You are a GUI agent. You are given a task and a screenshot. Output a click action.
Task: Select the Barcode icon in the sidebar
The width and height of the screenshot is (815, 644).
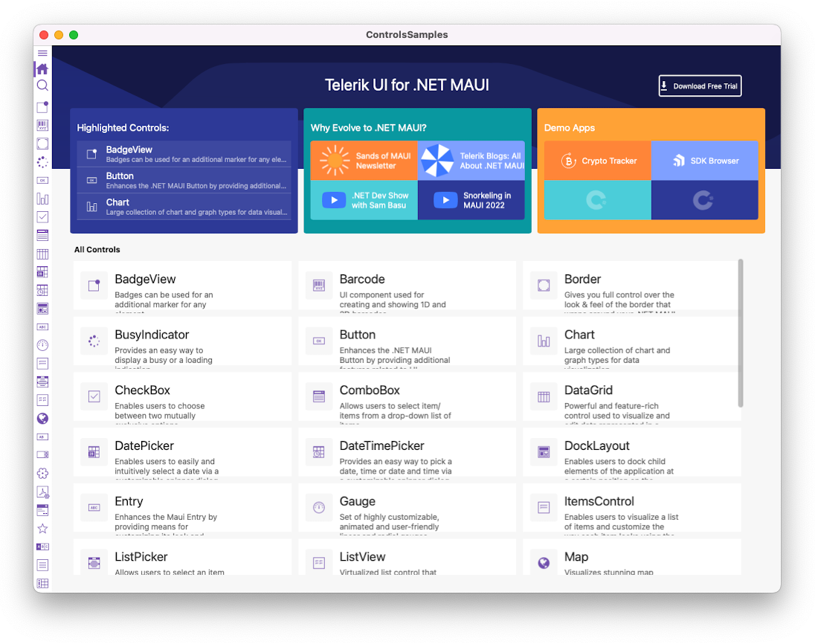[42, 125]
